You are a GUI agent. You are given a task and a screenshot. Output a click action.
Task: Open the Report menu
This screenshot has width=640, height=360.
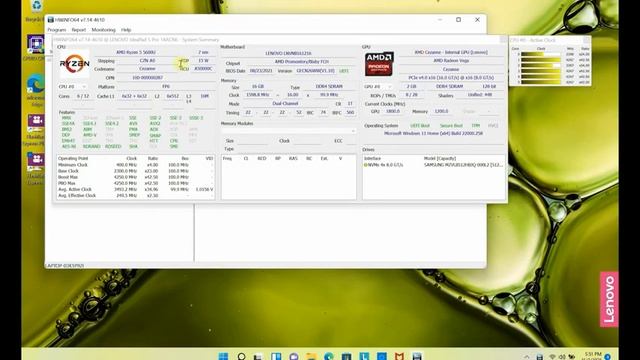79,30
